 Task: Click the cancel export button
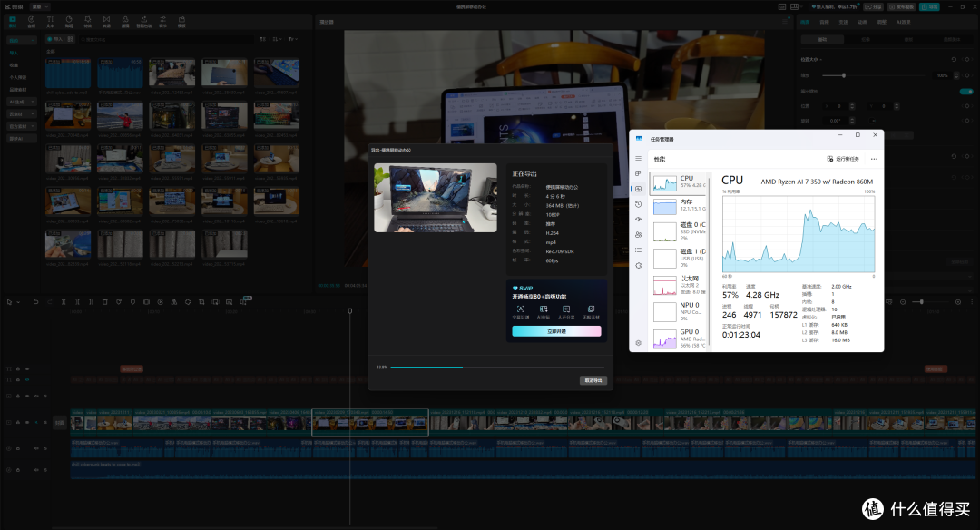tap(593, 380)
